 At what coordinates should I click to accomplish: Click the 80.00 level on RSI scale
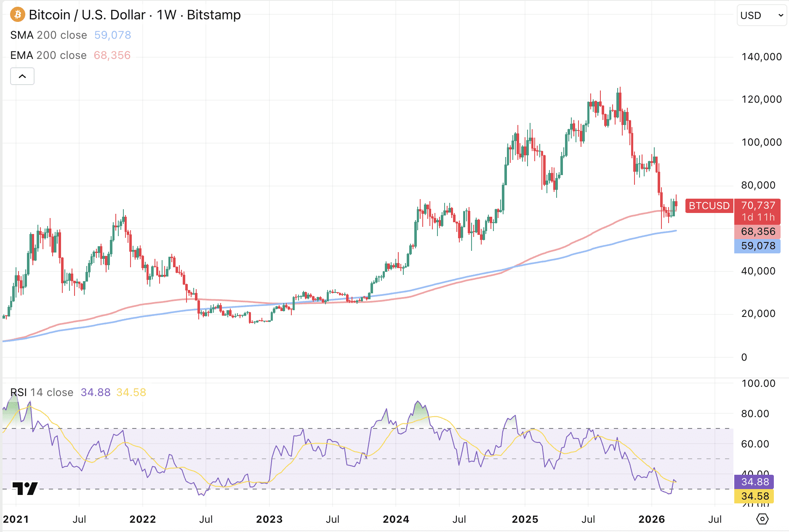pyautogui.click(x=755, y=414)
